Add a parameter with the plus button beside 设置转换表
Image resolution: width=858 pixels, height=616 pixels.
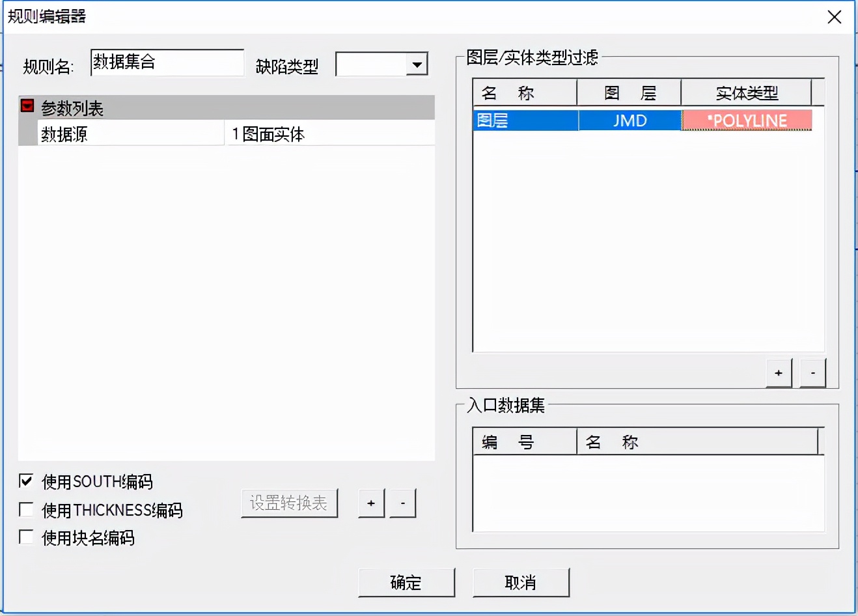pos(371,503)
